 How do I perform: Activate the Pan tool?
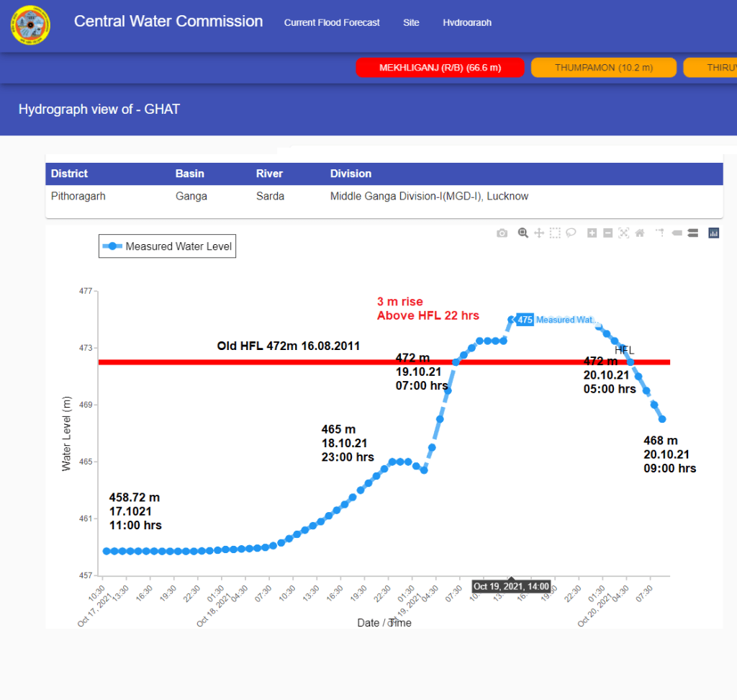539,233
